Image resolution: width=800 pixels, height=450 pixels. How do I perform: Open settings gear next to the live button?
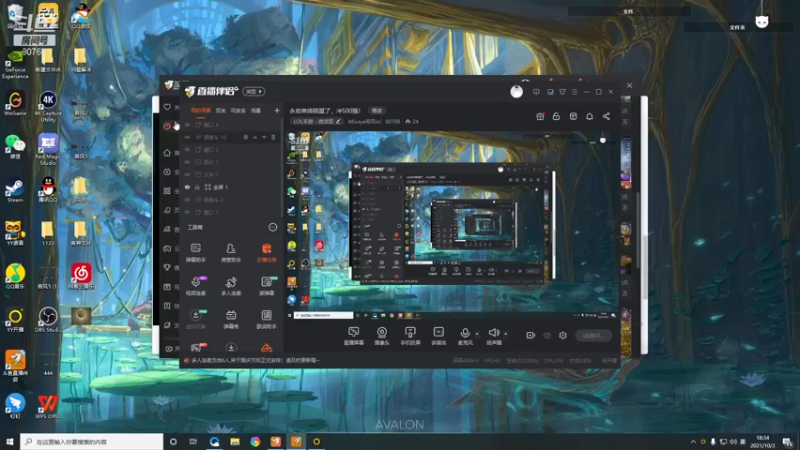tap(563, 335)
